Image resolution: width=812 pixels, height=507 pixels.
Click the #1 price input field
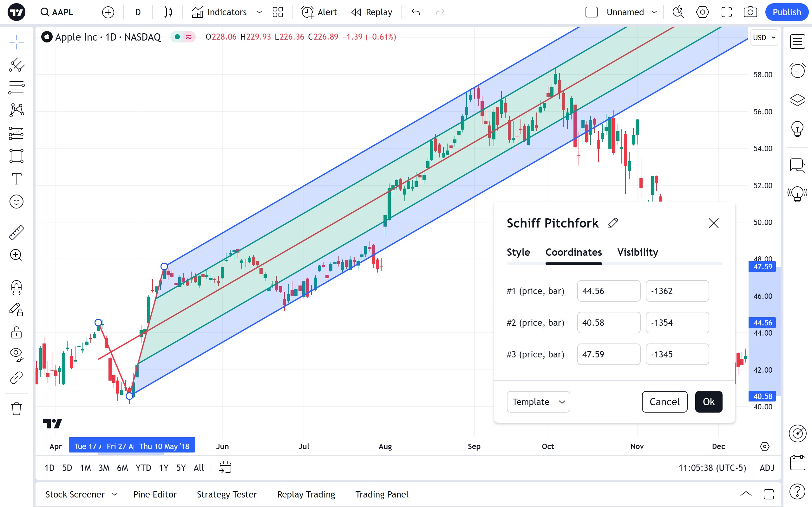[608, 291]
